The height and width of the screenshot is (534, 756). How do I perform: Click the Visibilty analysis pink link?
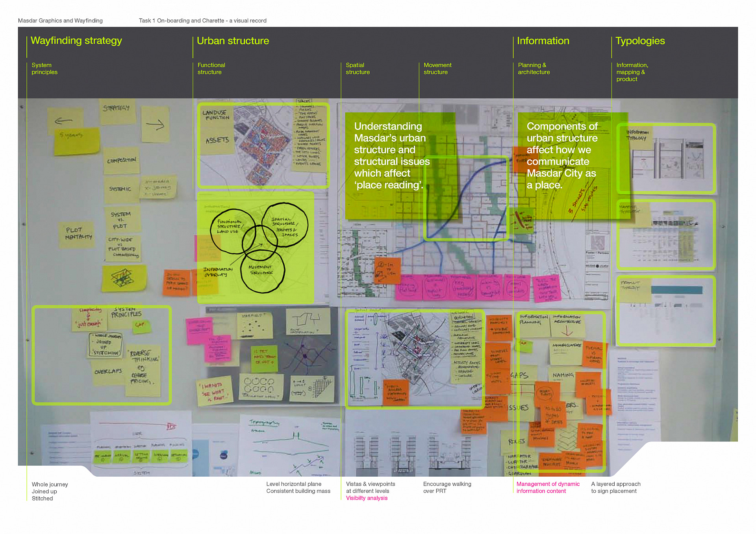pos(367,498)
